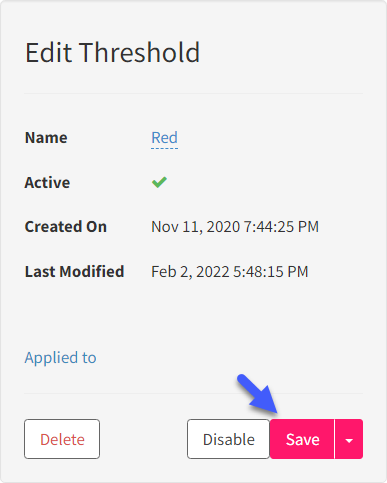387x483 pixels.
Task: Click the Last Modified label
Action: 74,271
